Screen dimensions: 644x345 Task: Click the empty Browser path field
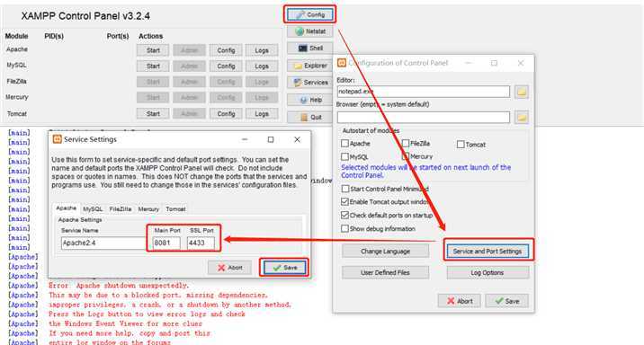pyautogui.click(x=424, y=118)
